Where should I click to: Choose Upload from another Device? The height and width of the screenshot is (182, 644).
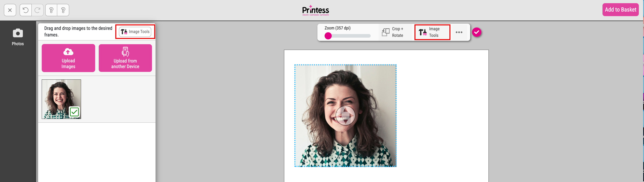(125, 58)
